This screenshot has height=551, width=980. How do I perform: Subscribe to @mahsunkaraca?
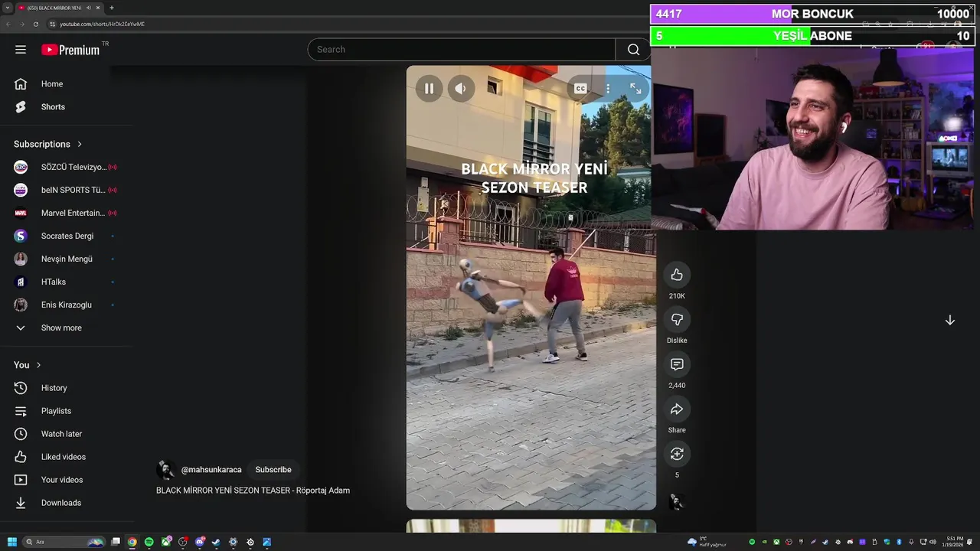(x=273, y=470)
